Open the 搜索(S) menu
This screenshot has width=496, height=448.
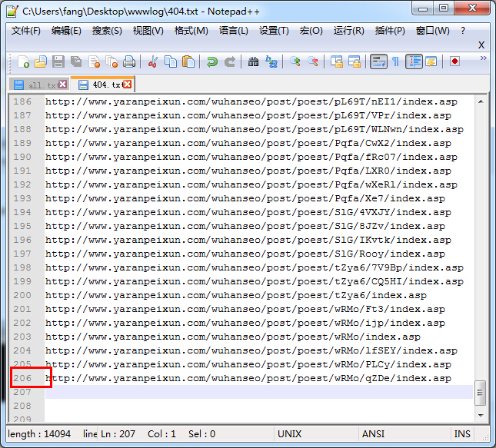(x=107, y=31)
